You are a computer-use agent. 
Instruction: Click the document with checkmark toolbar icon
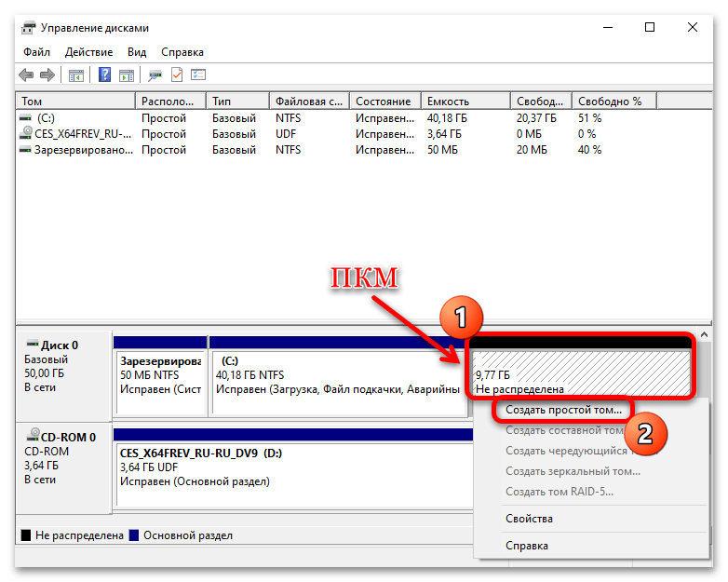point(177,74)
